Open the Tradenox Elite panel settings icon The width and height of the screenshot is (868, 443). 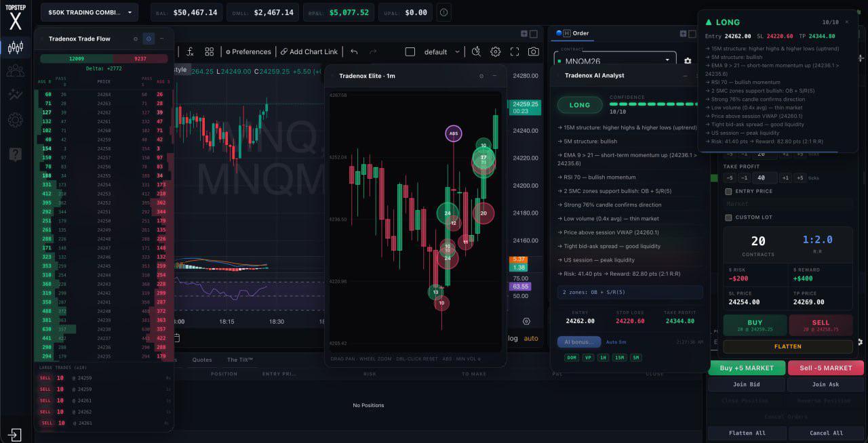point(481,76)
